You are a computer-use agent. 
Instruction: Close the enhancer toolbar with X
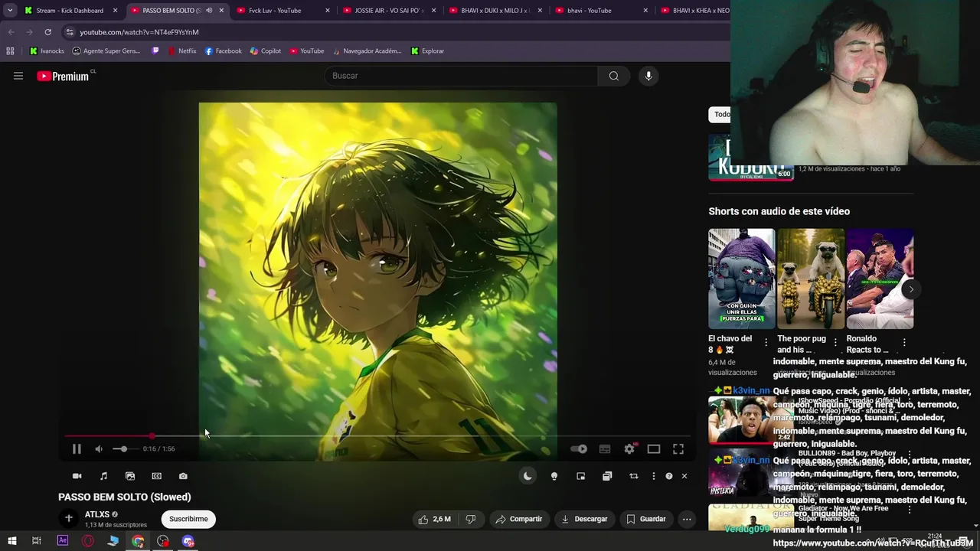[x=684, y=476]
